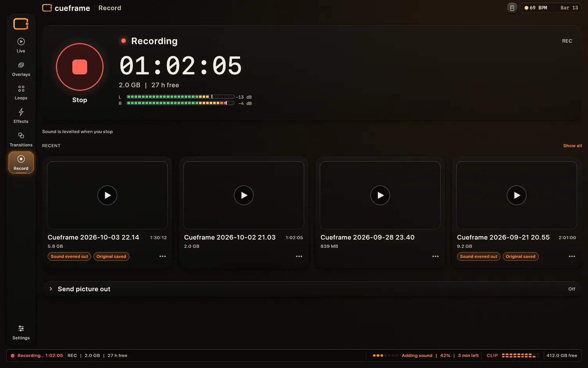Stop the current recording
The width and height of the screenshot is (588, 368).
(x=80, y=67)
